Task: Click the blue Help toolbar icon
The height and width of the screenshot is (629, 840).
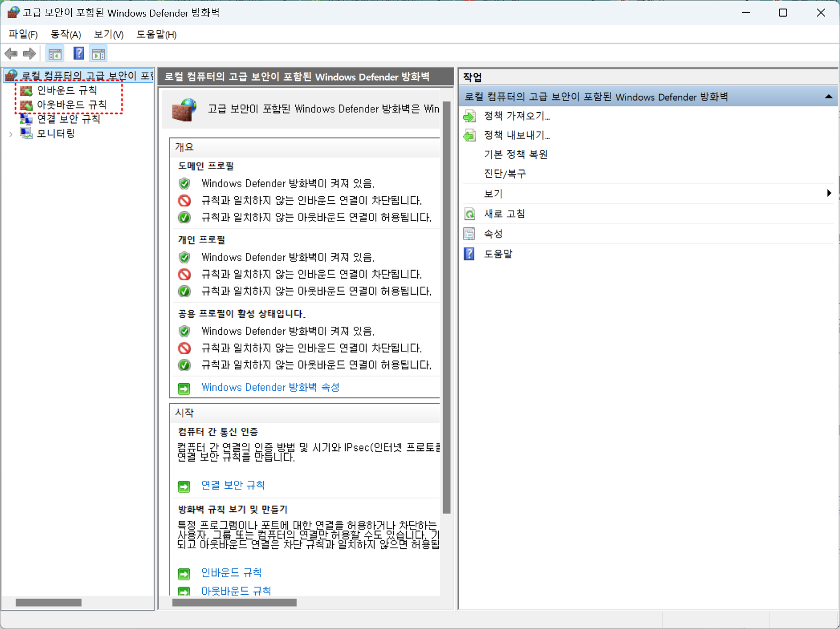Action: 79,53
